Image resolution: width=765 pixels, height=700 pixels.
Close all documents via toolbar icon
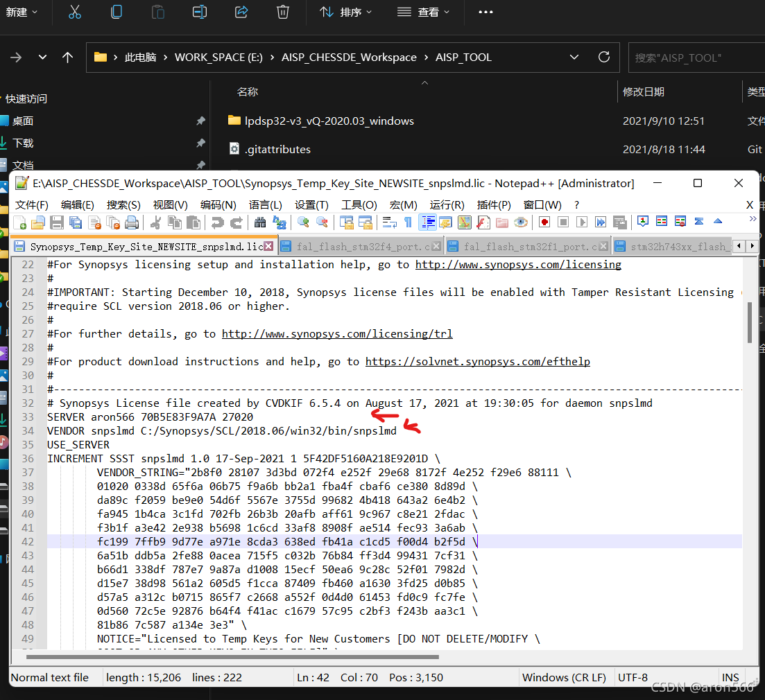tap(113, 222)
